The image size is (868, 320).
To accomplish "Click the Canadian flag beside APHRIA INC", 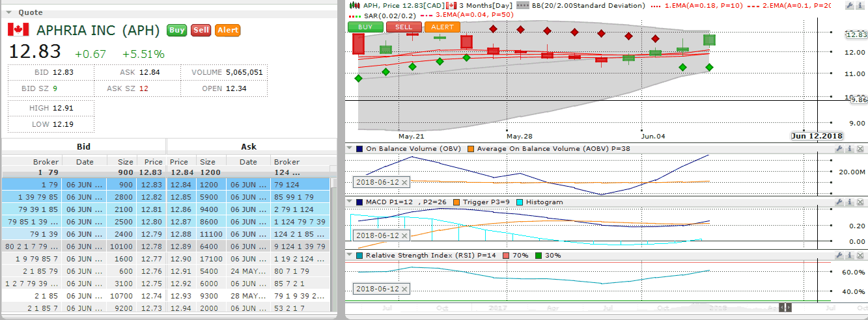I will coord(18,30).
